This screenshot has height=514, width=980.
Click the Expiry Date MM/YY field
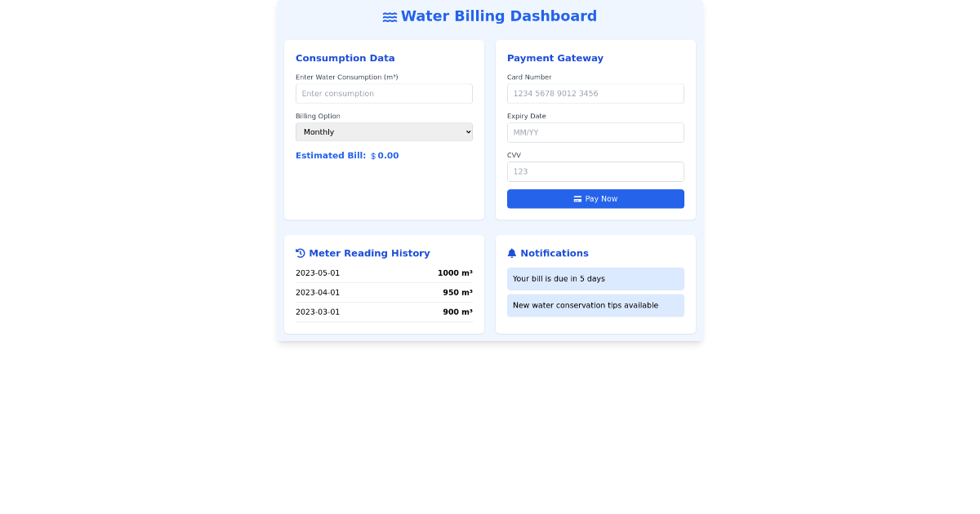[x=595, y=132]
